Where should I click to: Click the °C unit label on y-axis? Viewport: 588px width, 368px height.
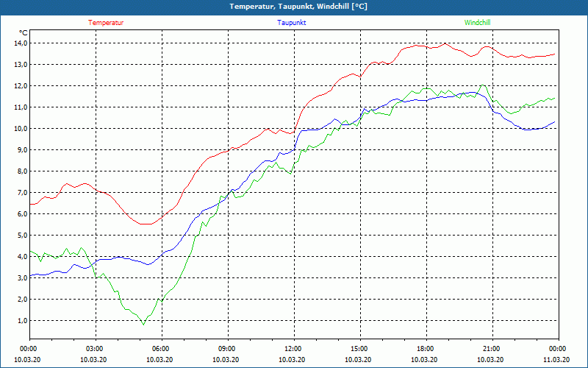coord(24,32)
